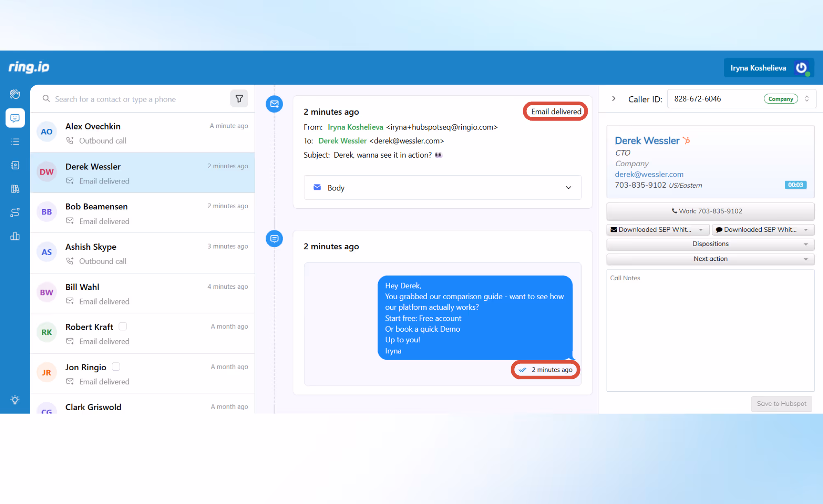Expand the email Body section
This screenshot has width=823, height=504.
(442, 188)
